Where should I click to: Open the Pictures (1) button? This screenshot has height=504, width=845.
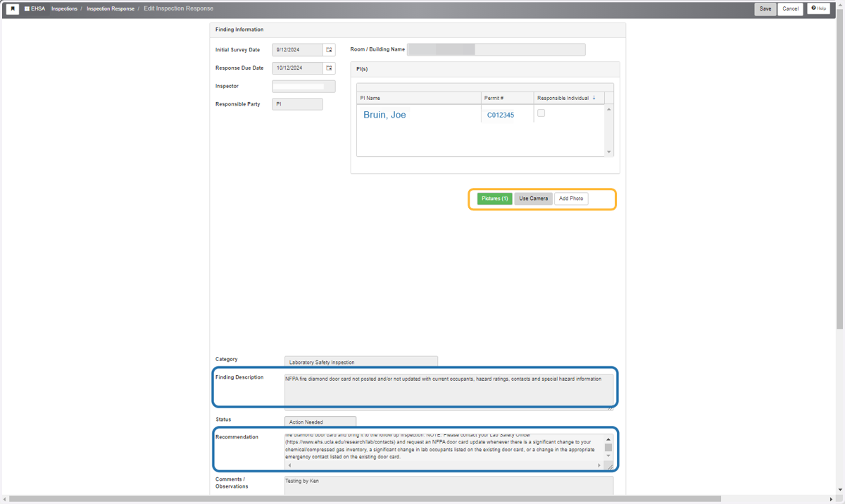(x=495, y=199)
